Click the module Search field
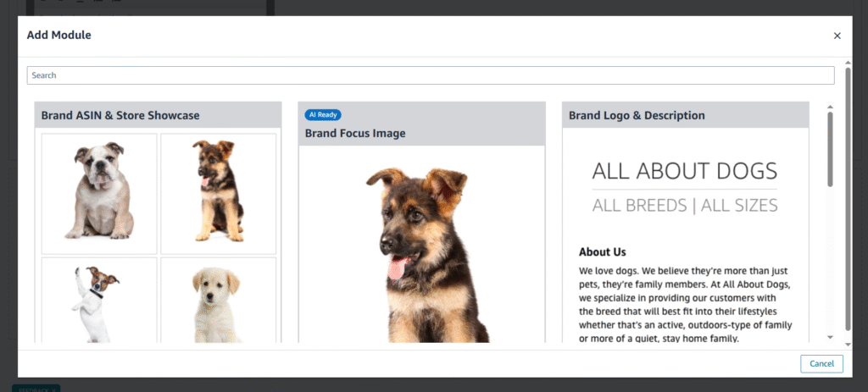The height and width of the screenshot is (392, 868). click(x=431, y=75)
